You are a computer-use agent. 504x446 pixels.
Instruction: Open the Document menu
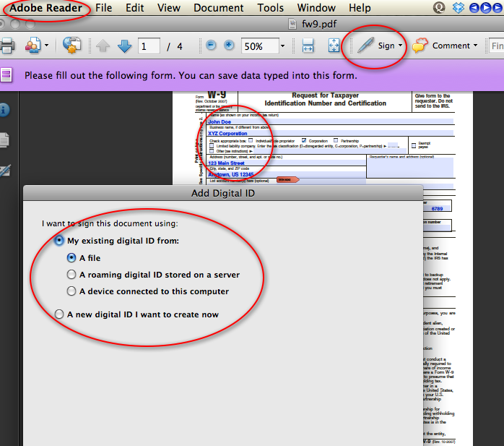[x=219, y=8]
